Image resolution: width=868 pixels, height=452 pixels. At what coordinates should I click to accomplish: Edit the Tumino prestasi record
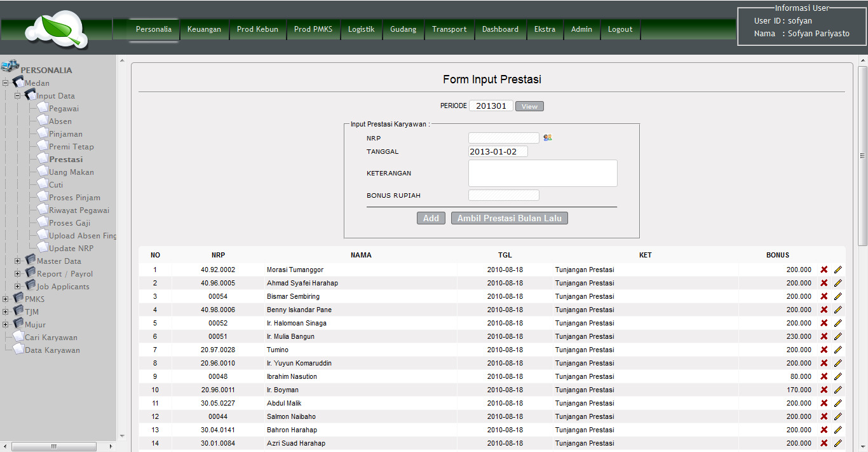pos(837,350)
